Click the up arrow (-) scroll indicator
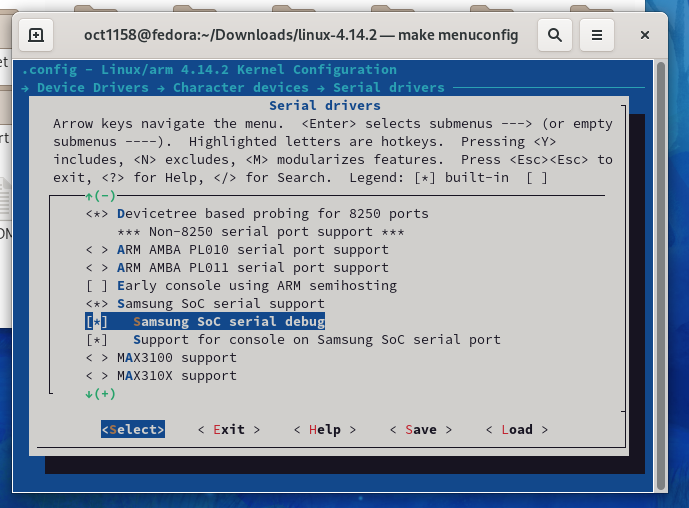This screenshot has height=508, width=689. click(x=101, y=196)
